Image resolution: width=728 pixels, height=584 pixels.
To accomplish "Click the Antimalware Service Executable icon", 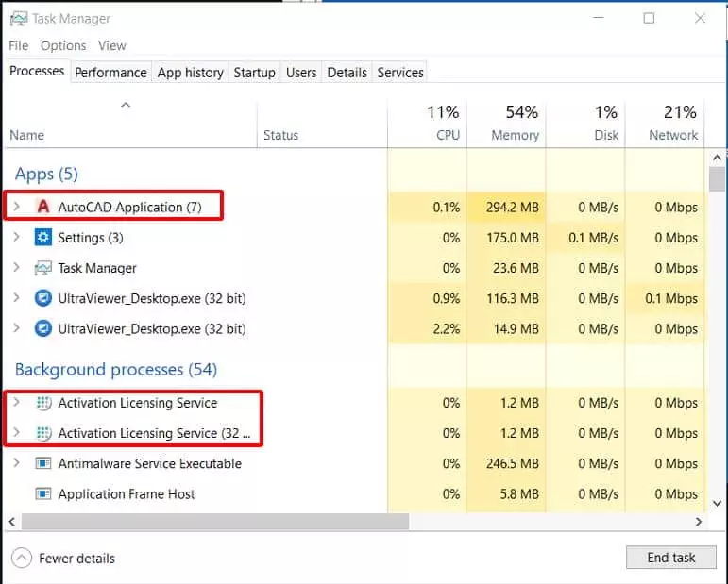I will click(42, 464).
